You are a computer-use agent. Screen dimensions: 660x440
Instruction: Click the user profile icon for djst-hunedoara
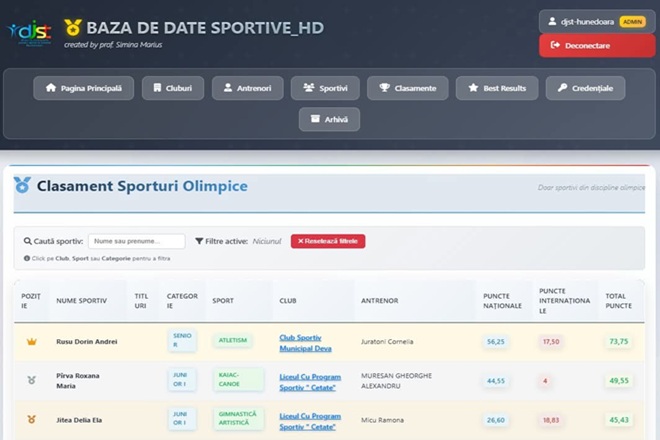(x=552, y=21)
